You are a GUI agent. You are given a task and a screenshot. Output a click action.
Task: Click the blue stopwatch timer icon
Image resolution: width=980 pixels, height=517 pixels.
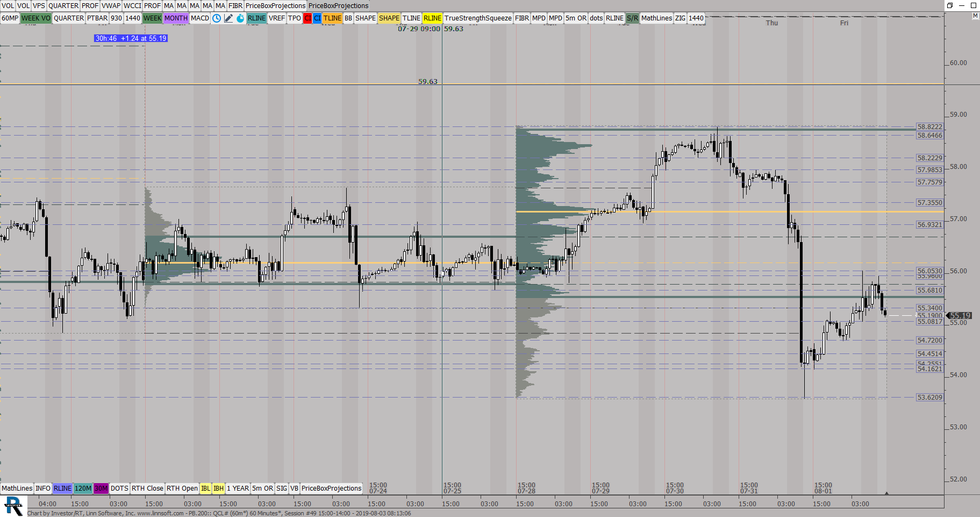[240, 18]
